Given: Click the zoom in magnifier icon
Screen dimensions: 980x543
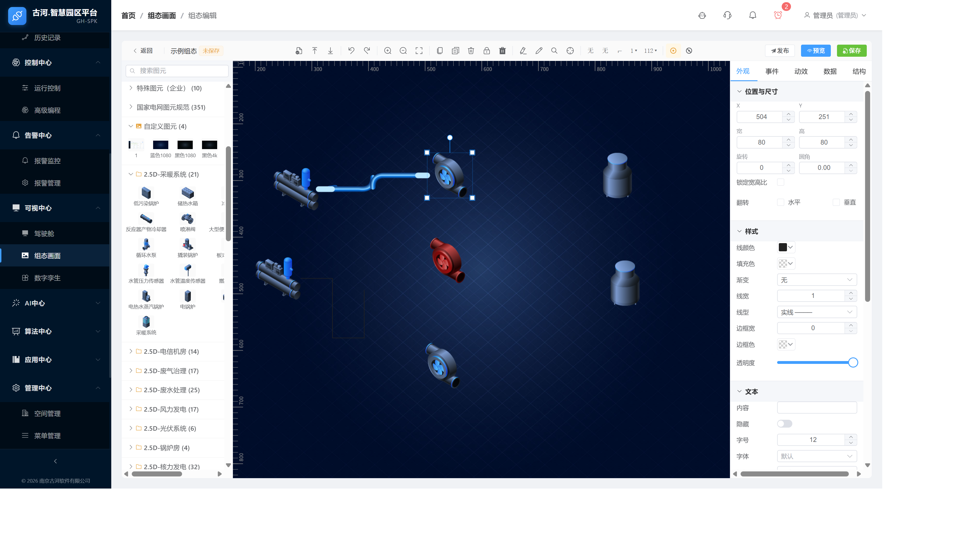Looking at the screenshot, I should click(x=387, y=51).
